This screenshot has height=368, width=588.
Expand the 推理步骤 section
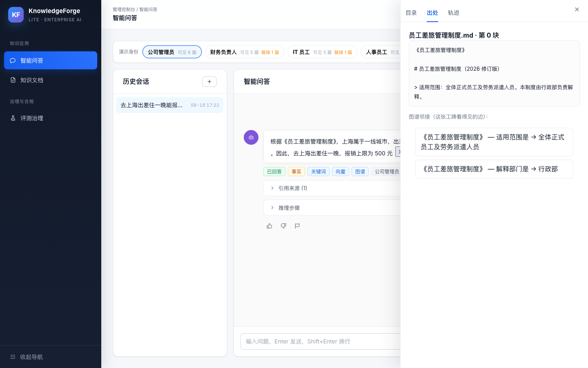click(x=332, y=208)
